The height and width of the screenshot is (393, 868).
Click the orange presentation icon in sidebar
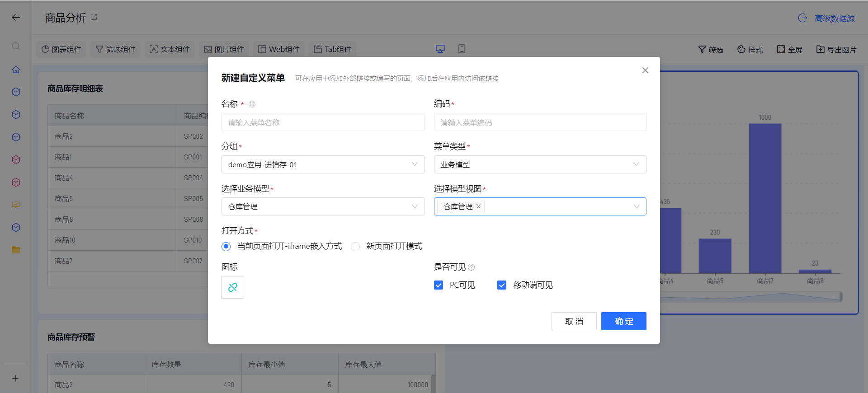coord(16,205)
